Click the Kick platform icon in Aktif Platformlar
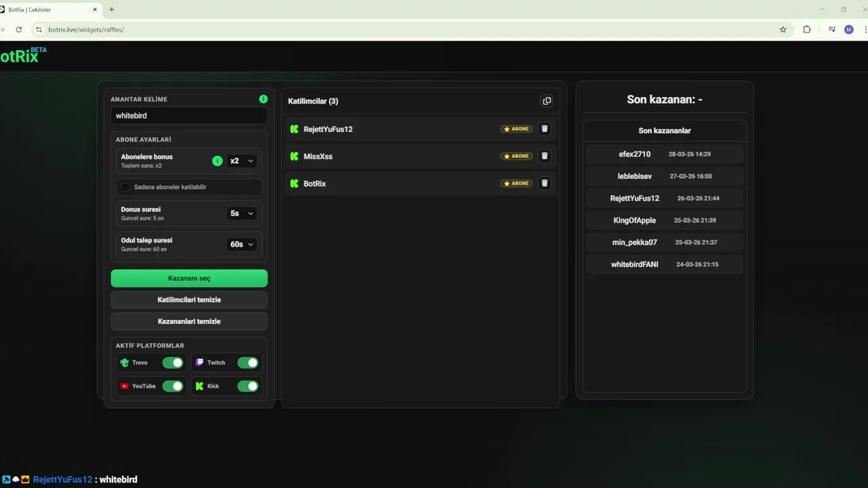The height and width of the screenshot is (488, 868). coord(199,386)
